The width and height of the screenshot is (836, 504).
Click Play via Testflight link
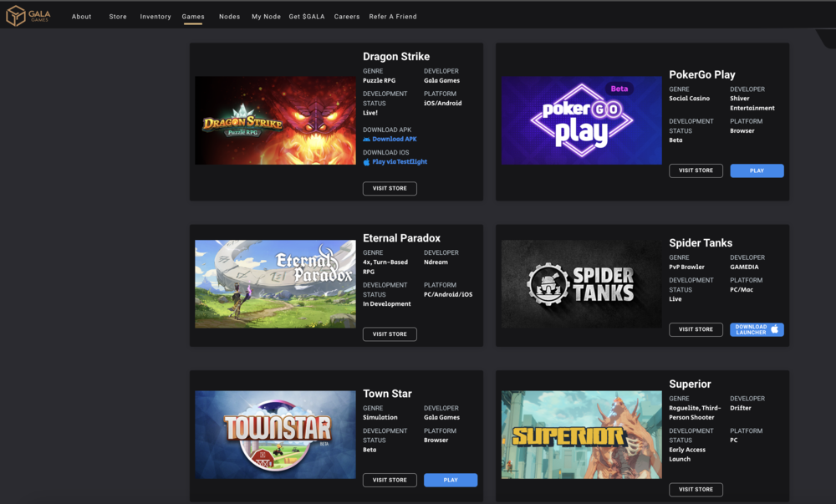coord(400,162)
